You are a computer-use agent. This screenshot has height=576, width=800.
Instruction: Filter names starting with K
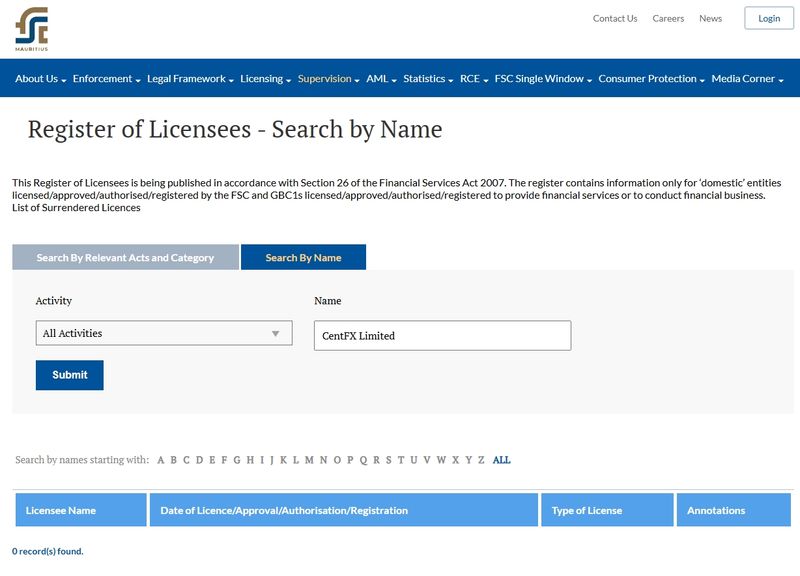click(x=283, y=460)
